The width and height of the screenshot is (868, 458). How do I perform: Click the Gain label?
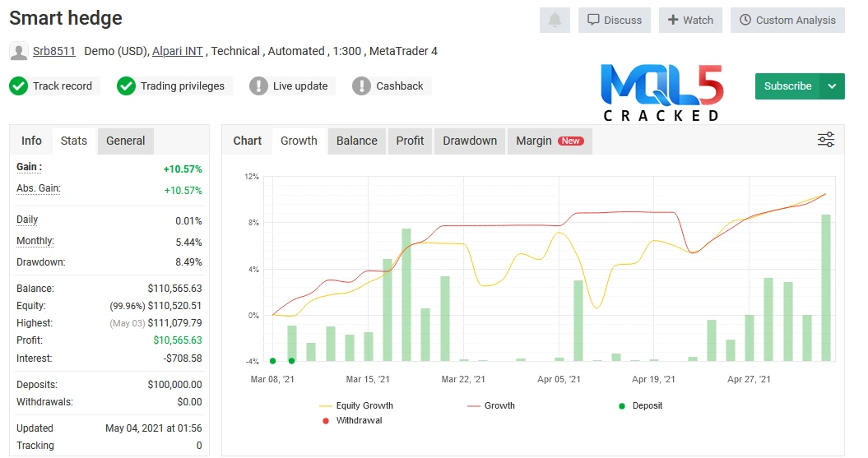pos(30,166)
